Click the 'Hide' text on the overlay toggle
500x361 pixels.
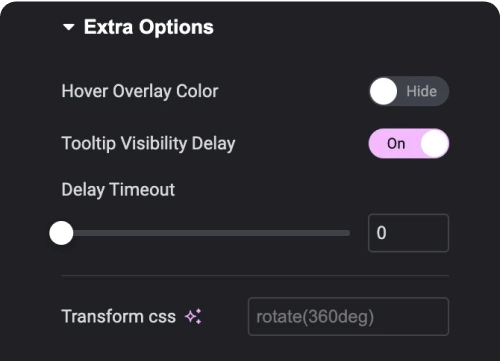click(421, 91)
